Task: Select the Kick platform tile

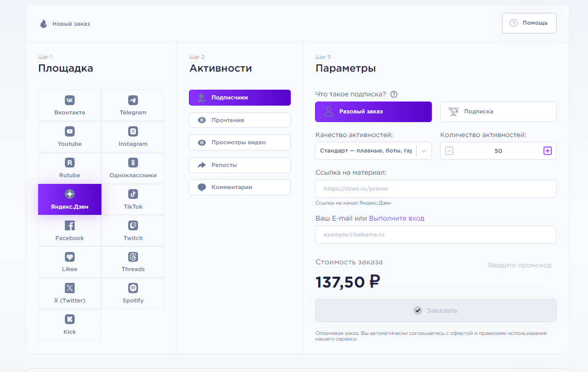Action: pyautogui.click(x=70, y=325)
